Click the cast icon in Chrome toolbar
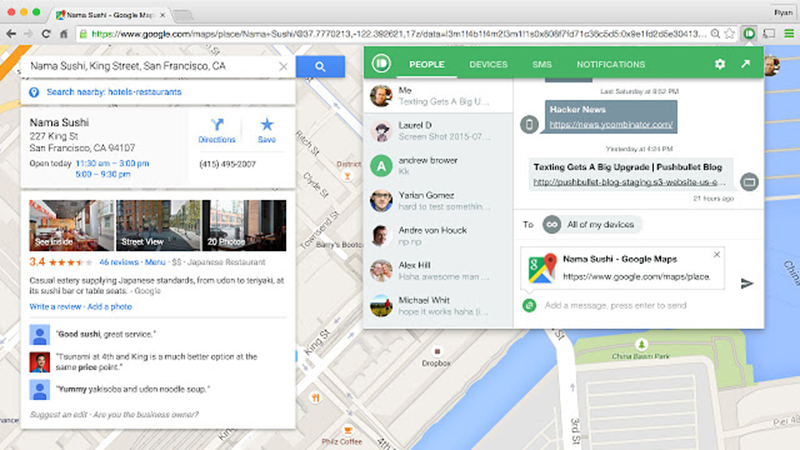800x450 pixels. [x=769, y=34]
